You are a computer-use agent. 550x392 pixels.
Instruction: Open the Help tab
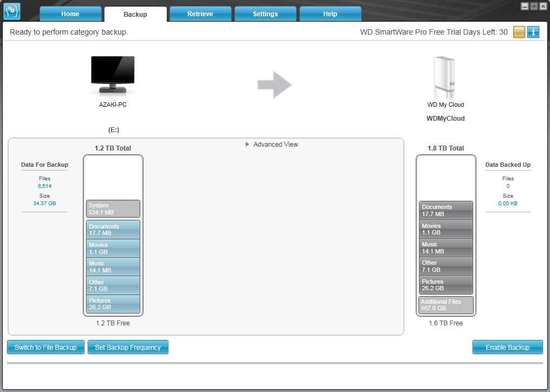(330, 14)
